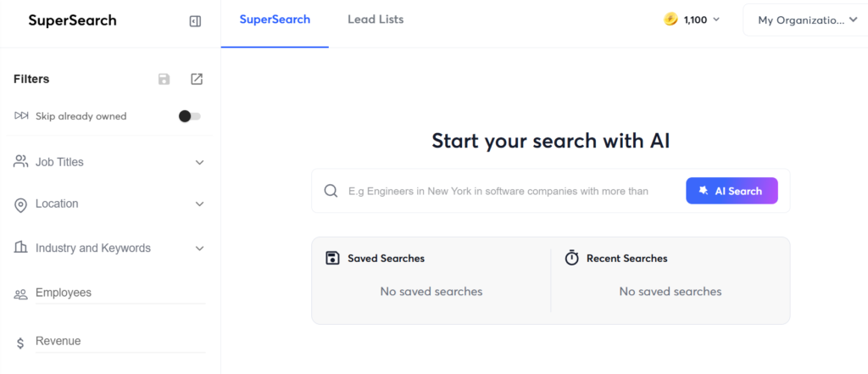Expand Industry and Keywords filter
Screen dimensions: 868x374
tap(200, 248)
